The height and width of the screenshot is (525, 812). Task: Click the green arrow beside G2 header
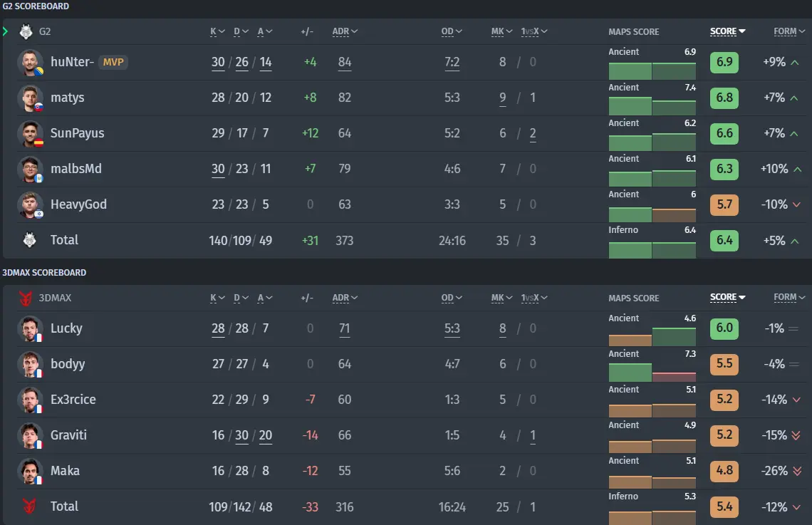coord(5,31)
